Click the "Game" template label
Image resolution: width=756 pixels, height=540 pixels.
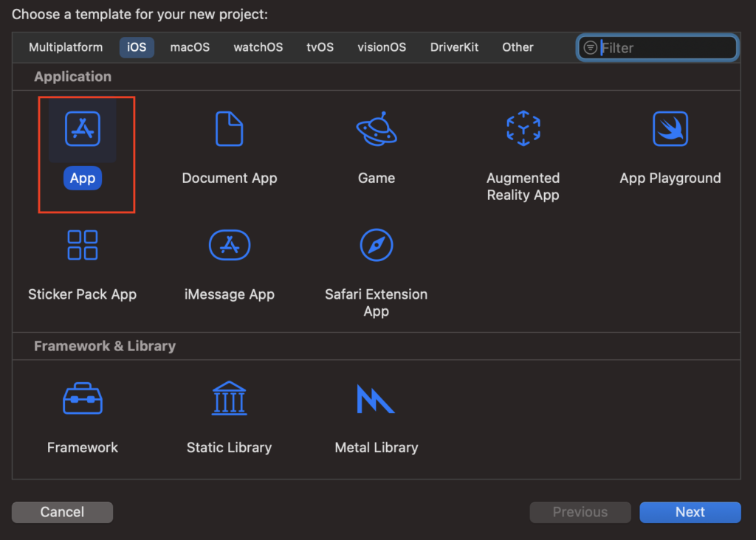coord(377,179)
